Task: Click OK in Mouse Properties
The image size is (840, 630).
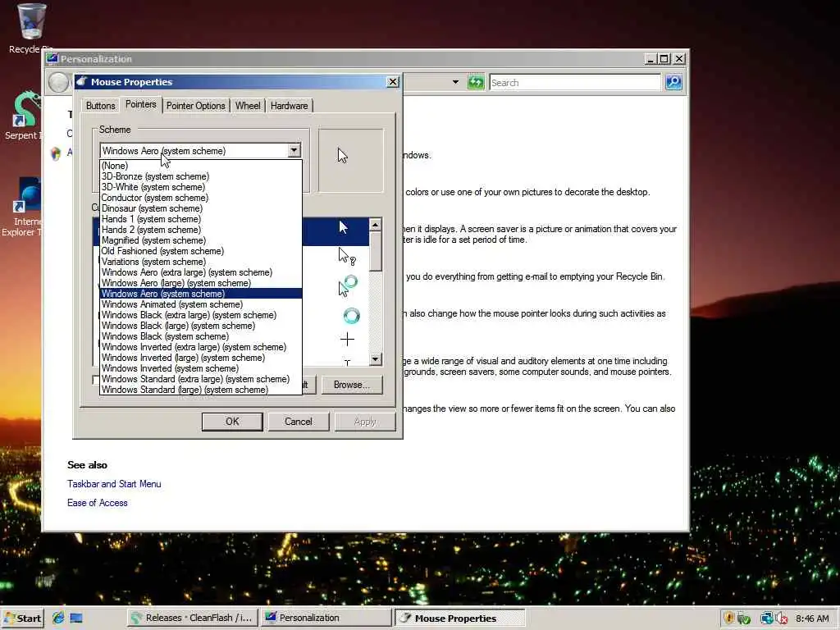Action: point(232,422)
